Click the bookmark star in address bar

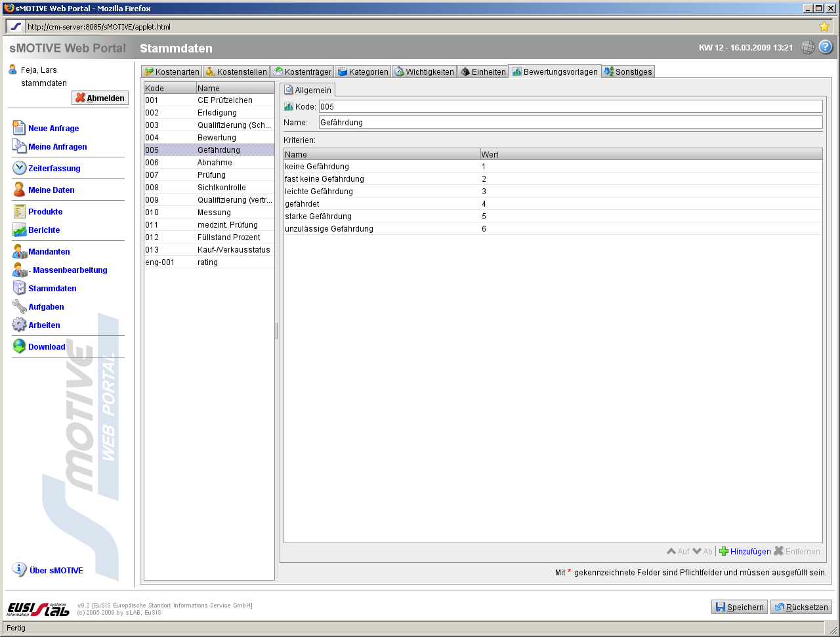tap(824, 27)
